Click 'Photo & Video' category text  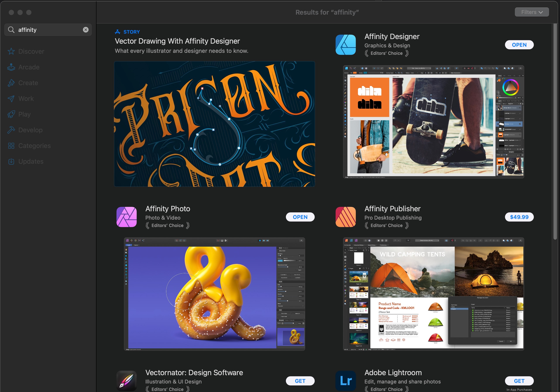pos(163,218)
